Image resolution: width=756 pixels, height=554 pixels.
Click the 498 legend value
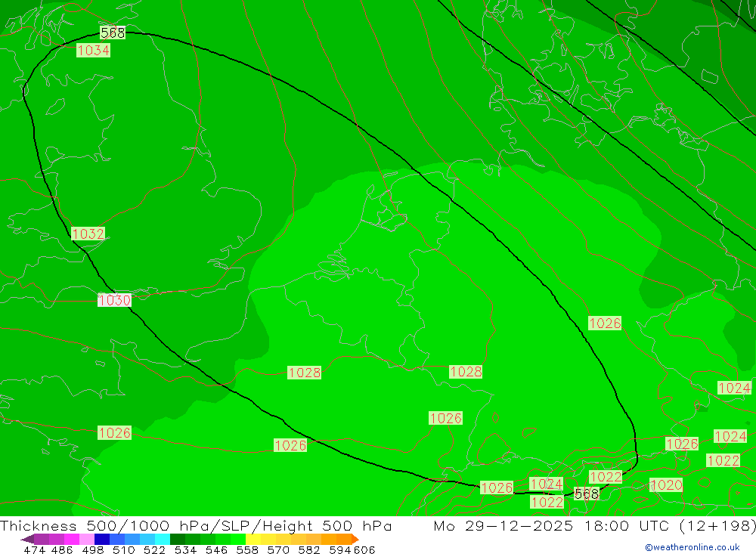click(93, 550)
